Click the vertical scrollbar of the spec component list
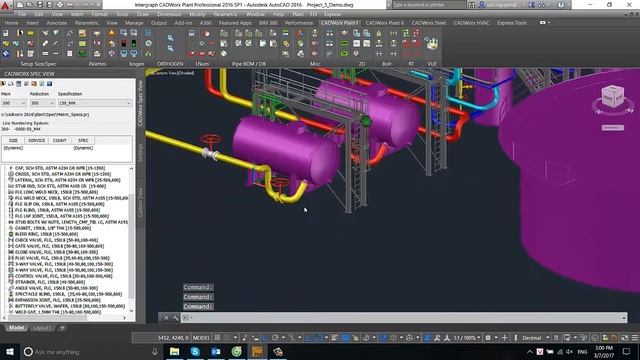 131,240
